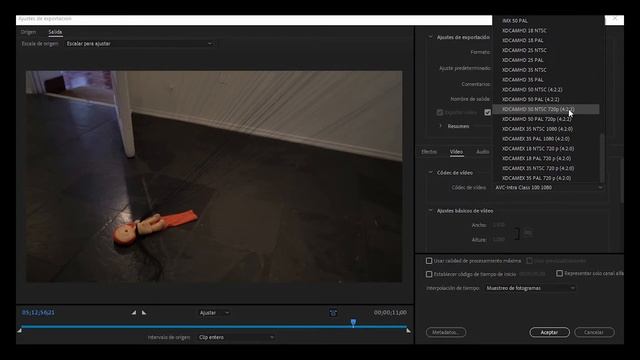The width and height of the screenshot is (640, 360).
Task: Switch to the Salida tab
Action: click(x=55, y=32)
